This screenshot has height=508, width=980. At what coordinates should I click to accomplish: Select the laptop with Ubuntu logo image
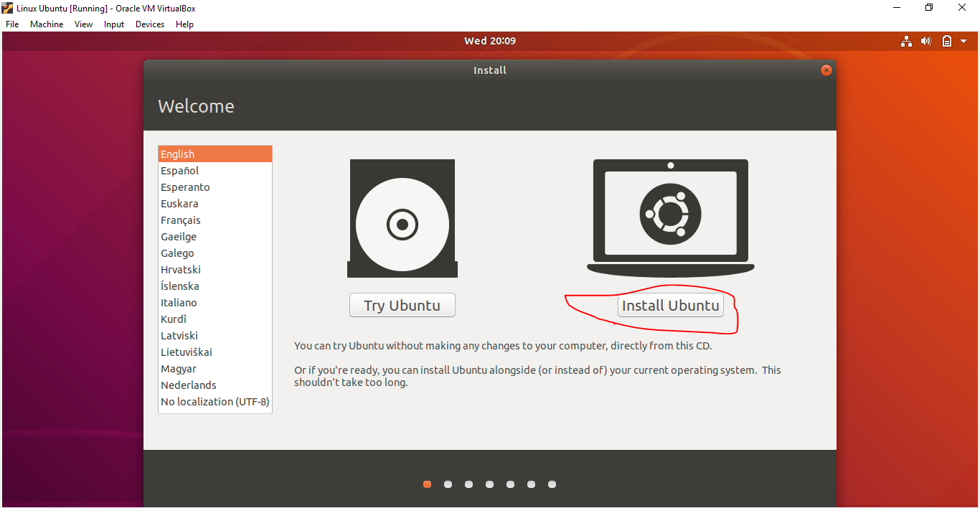pos(671,217)
